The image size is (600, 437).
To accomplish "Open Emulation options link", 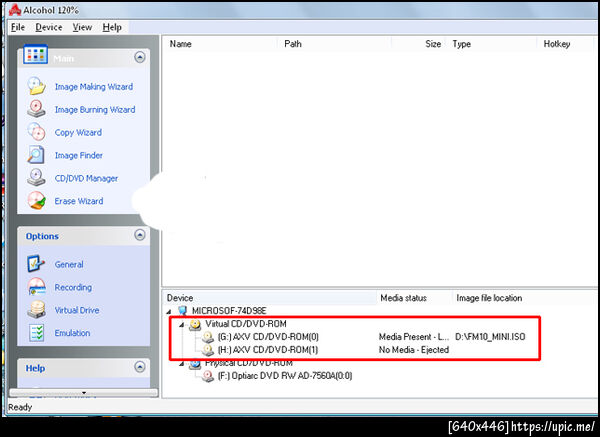I will [x=72, y=333].
